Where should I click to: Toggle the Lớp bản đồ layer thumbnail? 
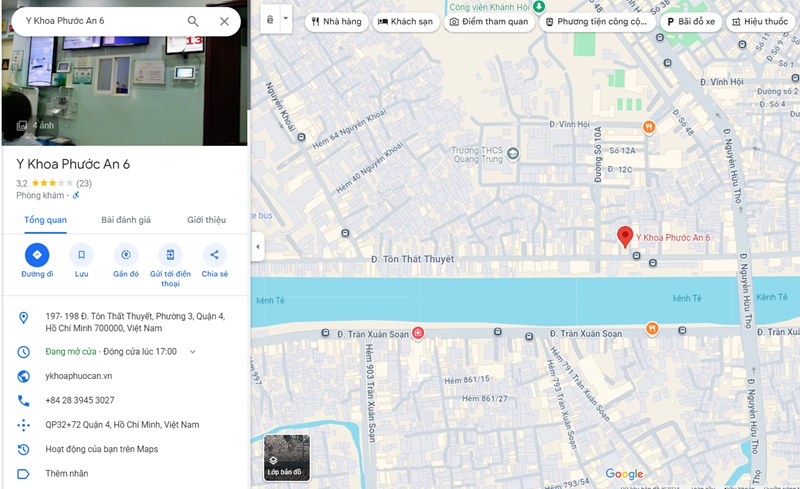pos(287,457)
